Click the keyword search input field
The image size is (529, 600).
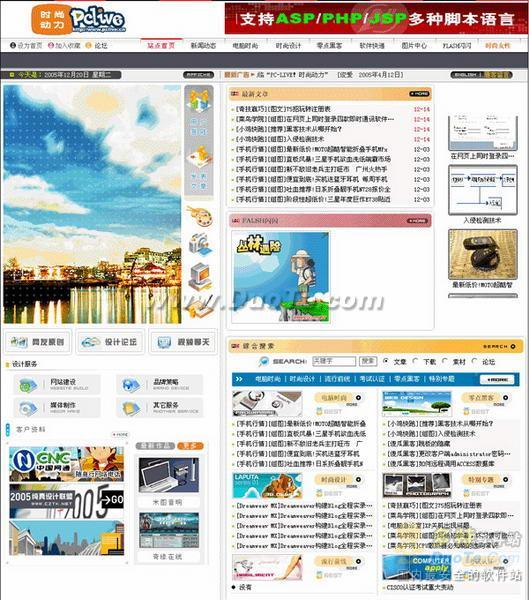pyautogui.click(x=334, y=361)
